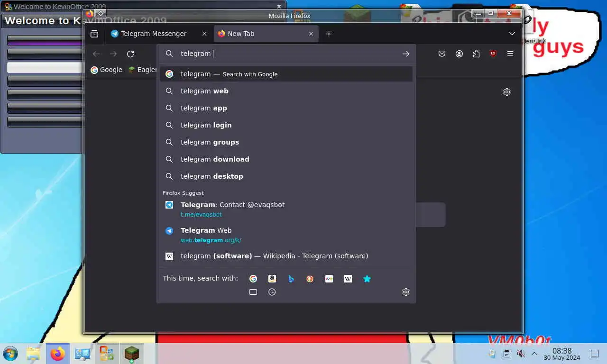The height and width of the screenshot is (364, 607).
Task: Open a new tab with the plus button
Action: tap(329, 34)
